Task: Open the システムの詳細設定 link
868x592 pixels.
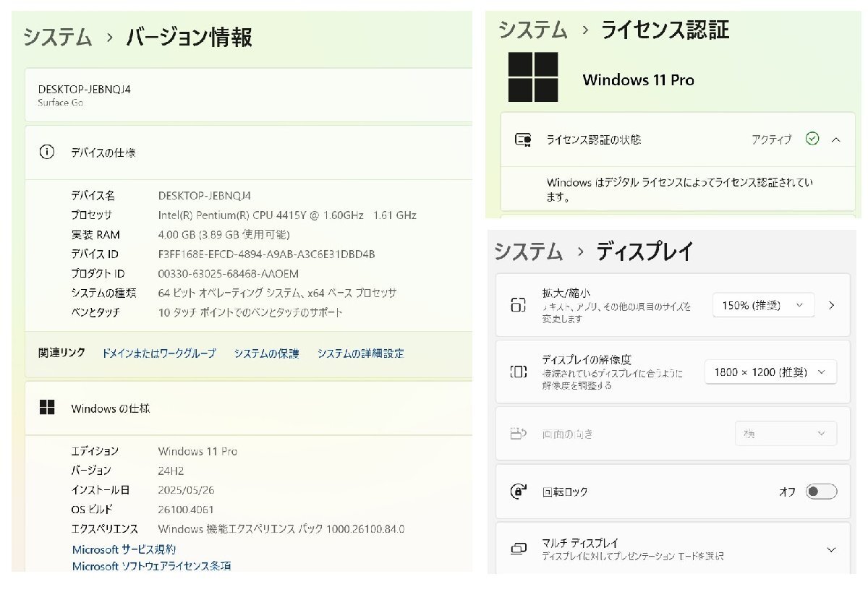Action: click(x=360, y=353)
